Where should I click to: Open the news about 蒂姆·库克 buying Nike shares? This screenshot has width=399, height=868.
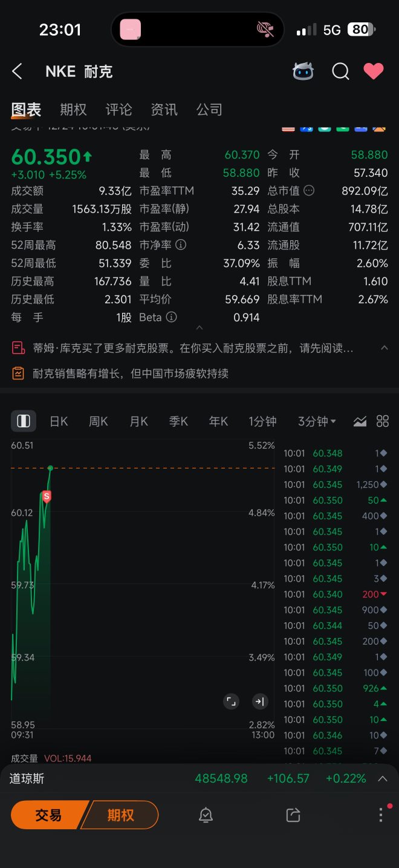193,348
